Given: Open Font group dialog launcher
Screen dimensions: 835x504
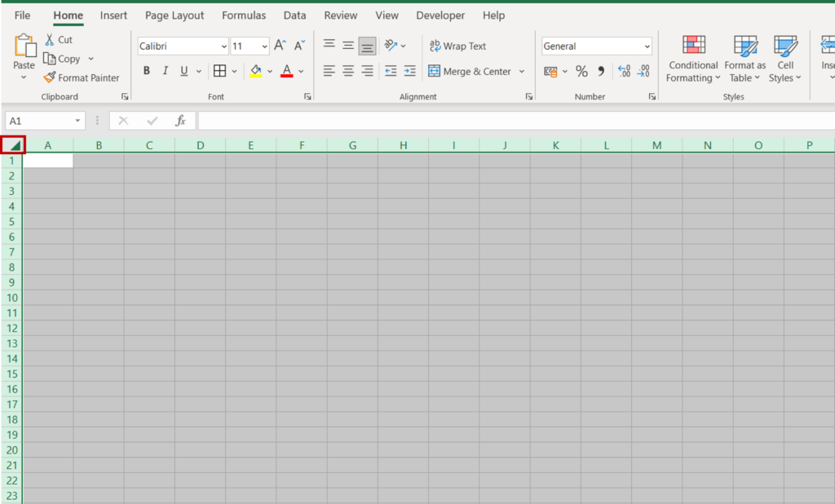Looking at the screenshot, I should 307,96.
